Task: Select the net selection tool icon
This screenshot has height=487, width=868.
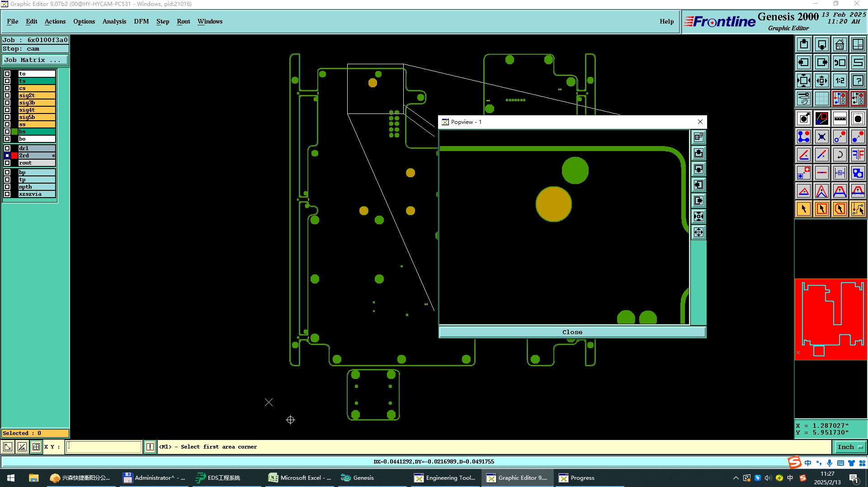Action: (x=858, y=209)
